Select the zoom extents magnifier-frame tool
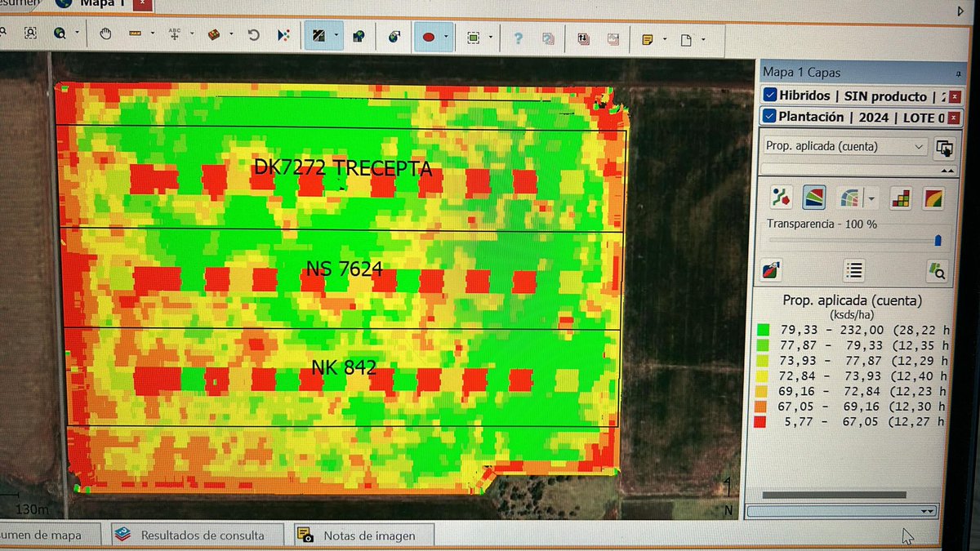 tap(30, 33)
